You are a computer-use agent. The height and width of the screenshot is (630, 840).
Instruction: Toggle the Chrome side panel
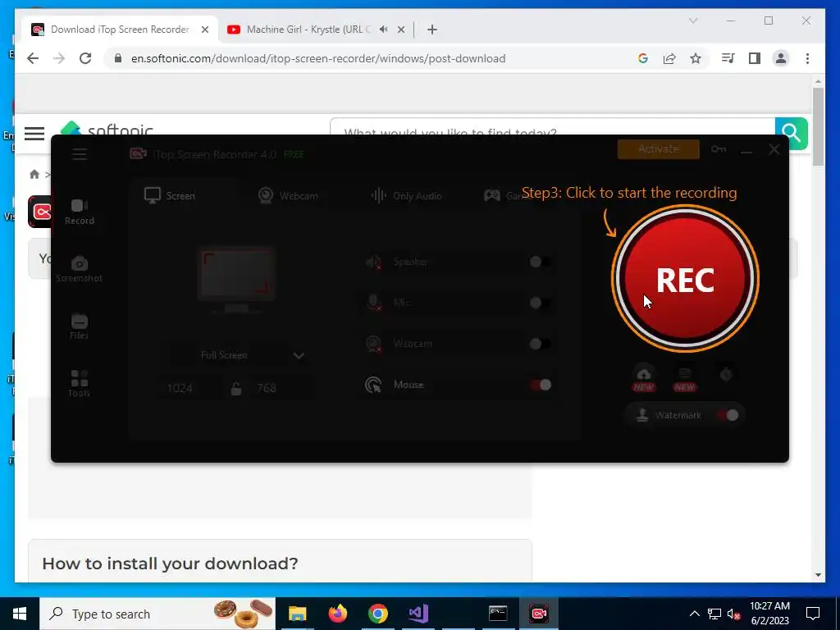pyautogui.click(x=755, y=58)
